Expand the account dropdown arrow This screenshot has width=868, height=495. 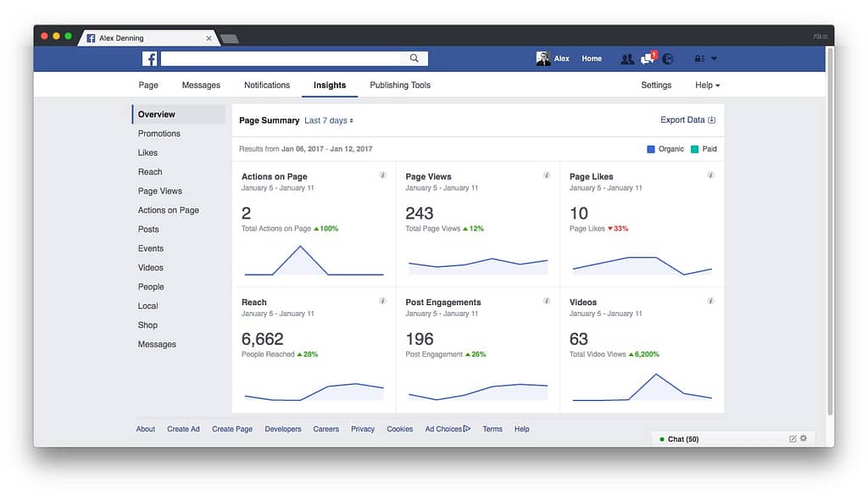714,58
